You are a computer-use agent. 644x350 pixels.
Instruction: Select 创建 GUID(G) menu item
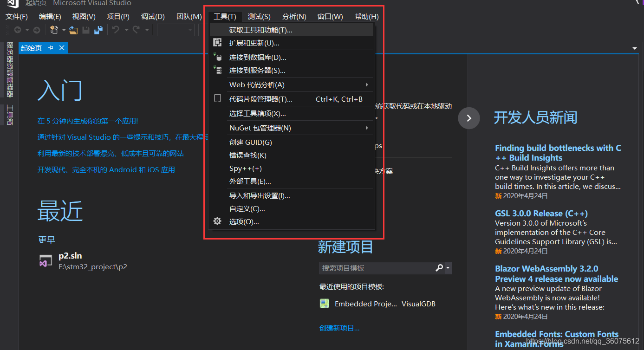pos(292,142)
